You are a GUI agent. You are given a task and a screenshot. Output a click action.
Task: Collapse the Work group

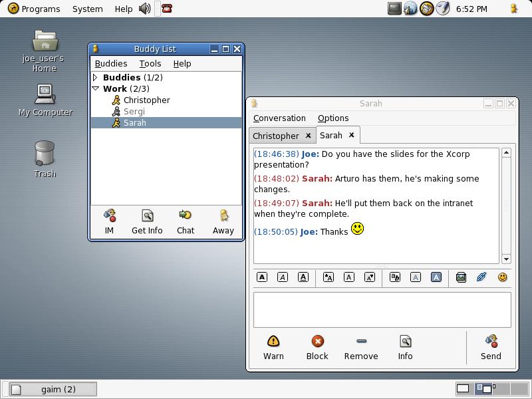[x=95, y=88]
